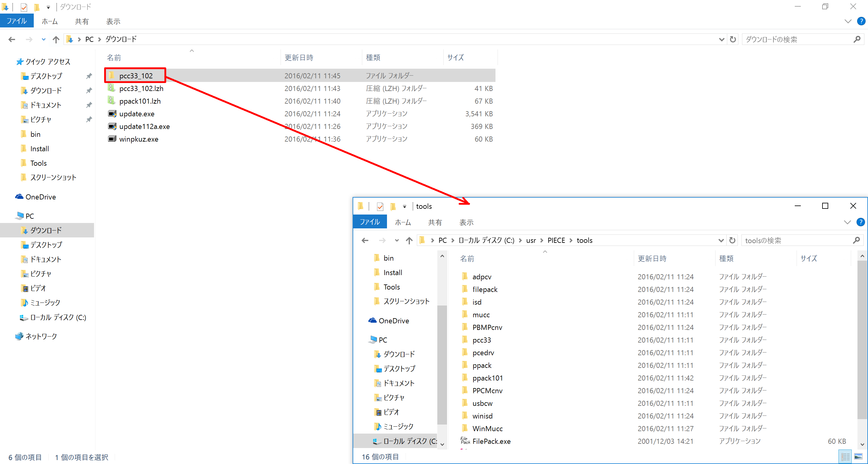Click new folder icon in ダウンロード title bar
Viewport: 868px width, 464px height.
37,7
